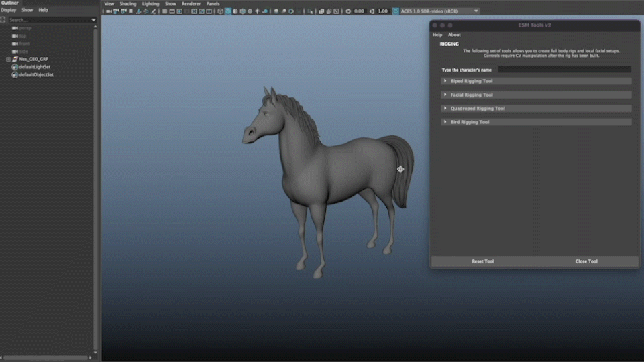Screen dimensions: 644x362
Task: Open About menu in ESM Tools window
Action: point(454,35)
